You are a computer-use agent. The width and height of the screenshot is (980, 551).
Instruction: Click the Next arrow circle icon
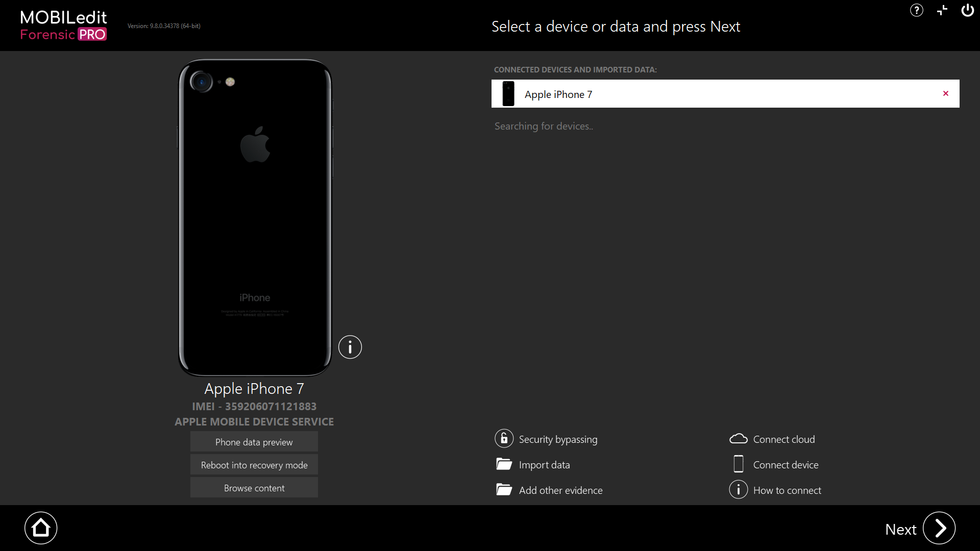tap(939, 528)
